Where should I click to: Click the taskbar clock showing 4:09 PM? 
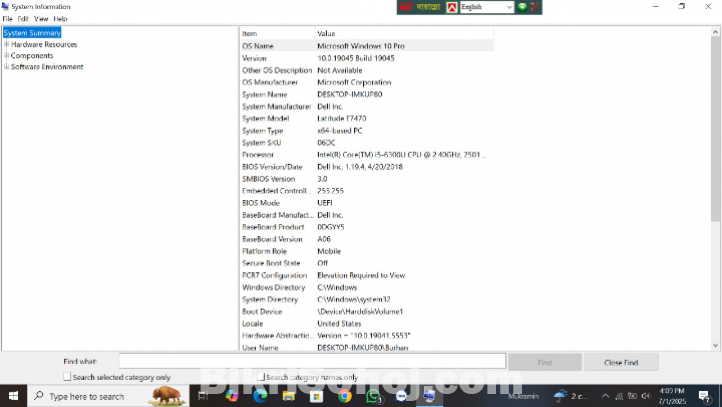point(672,396)
